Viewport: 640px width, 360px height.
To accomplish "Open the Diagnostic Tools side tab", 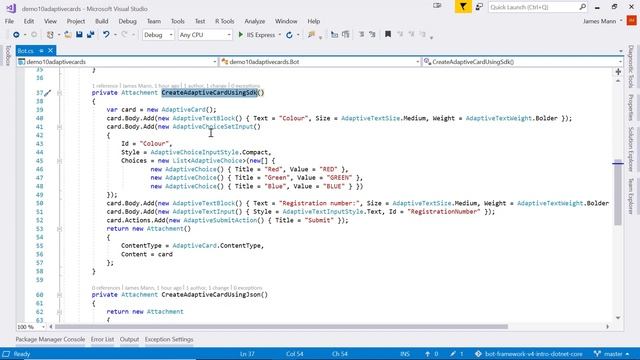I will point(631,67).
